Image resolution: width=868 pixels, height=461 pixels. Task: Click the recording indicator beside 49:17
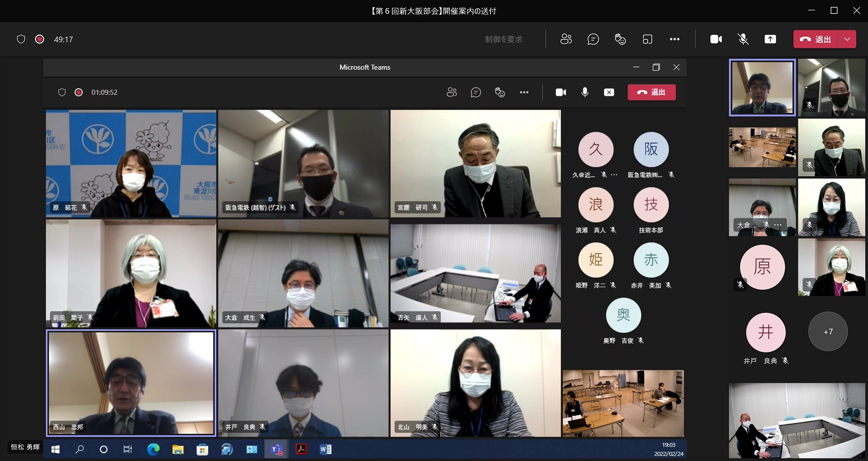click(x=40, y=39)
